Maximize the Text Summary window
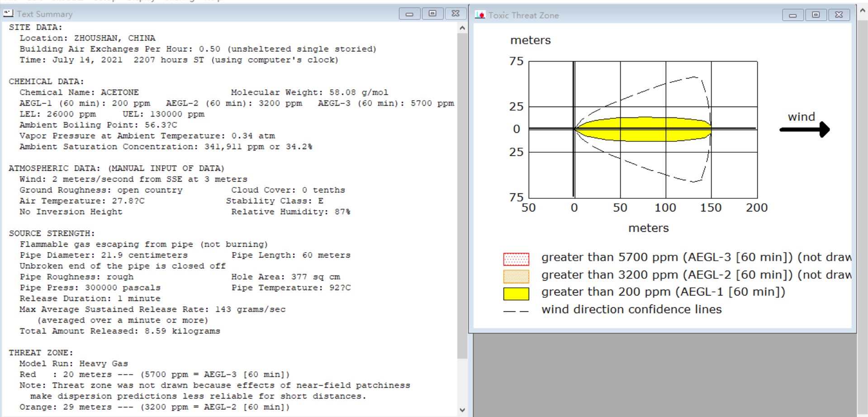The width and height of the screenshot is (868, 417). (432, 14)
